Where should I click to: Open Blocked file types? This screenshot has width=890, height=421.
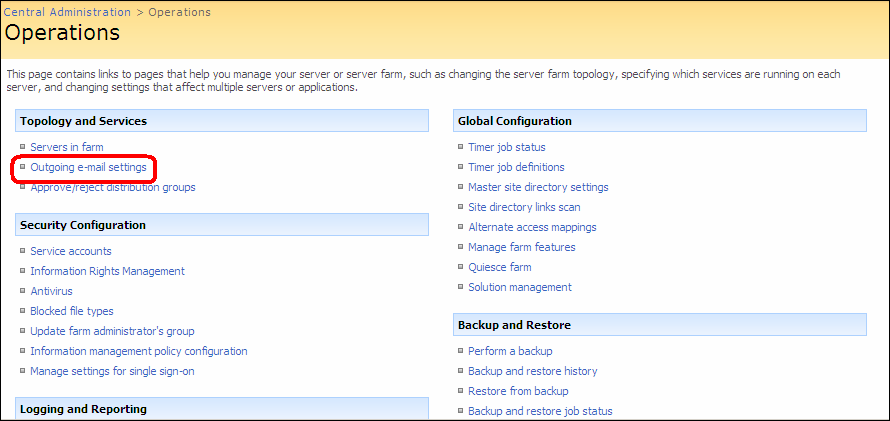pyautogui.click(x=72, y=311)
